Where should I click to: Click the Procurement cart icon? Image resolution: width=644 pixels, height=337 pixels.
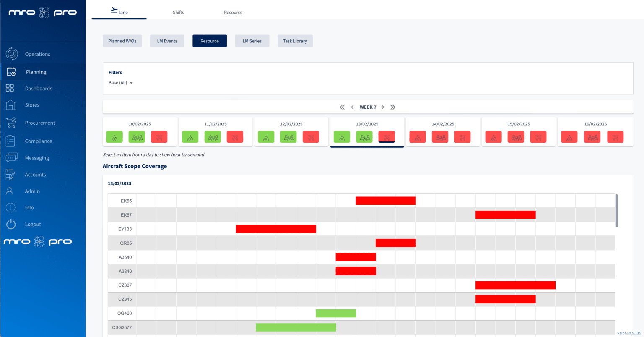(x=11, y=122)
